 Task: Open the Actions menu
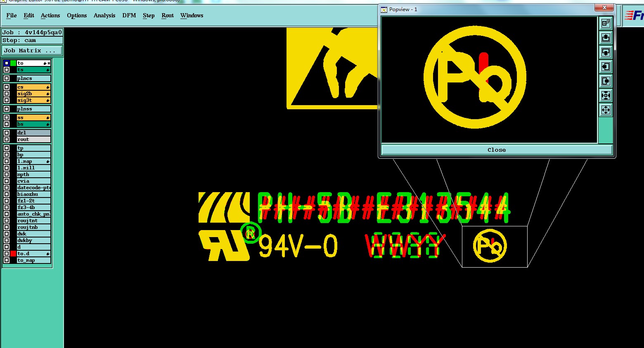pos(50,15)
